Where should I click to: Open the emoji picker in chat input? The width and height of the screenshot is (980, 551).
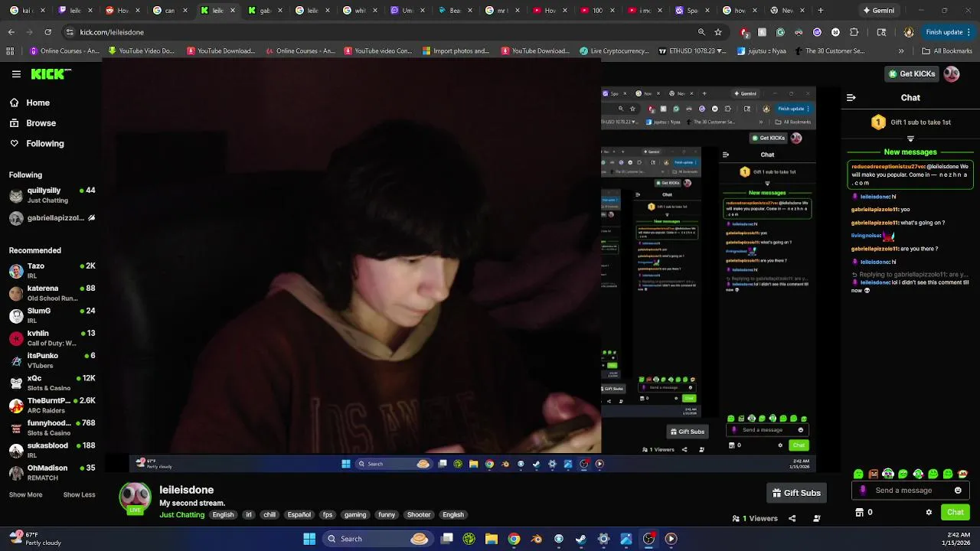958,491
